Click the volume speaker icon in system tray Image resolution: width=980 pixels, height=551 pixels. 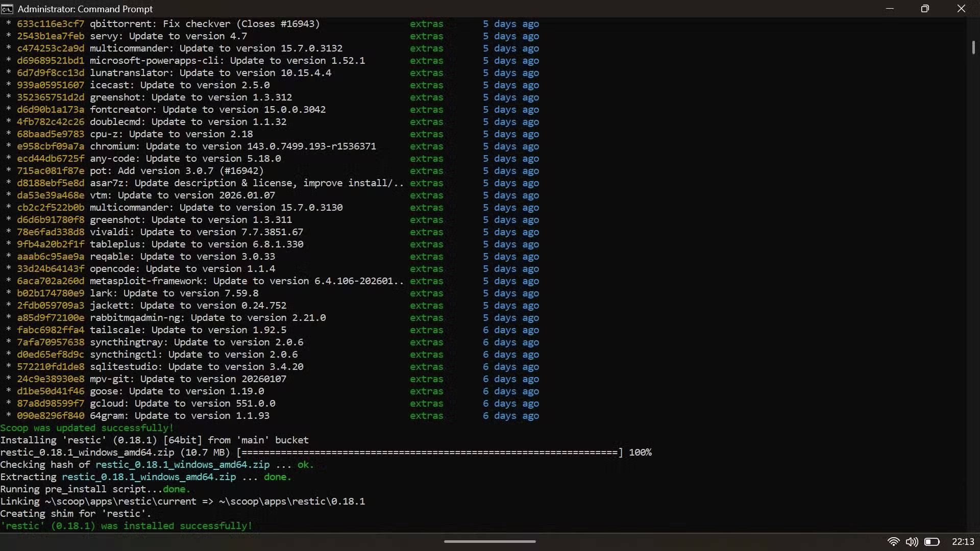pos(912,542)
